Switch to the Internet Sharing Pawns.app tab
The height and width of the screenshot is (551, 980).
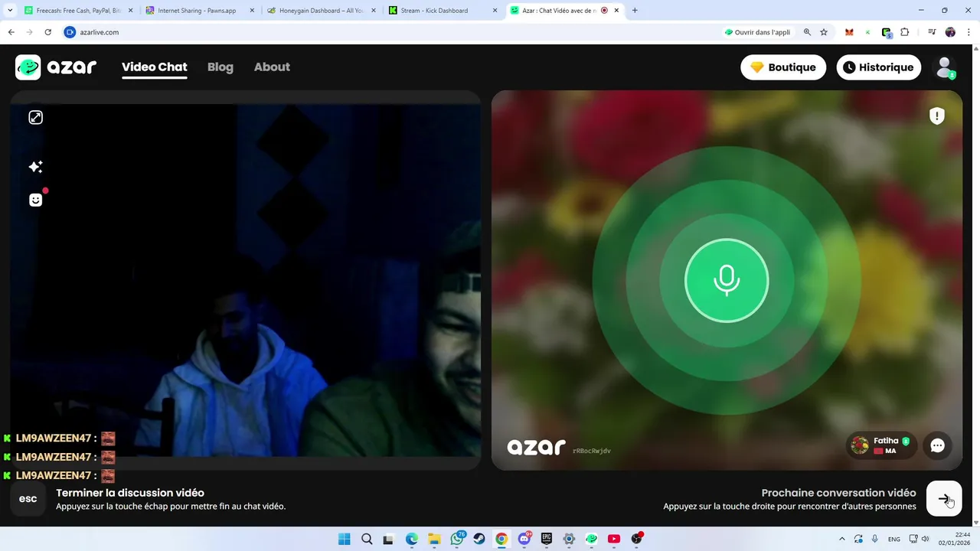[x=199, y=11]
